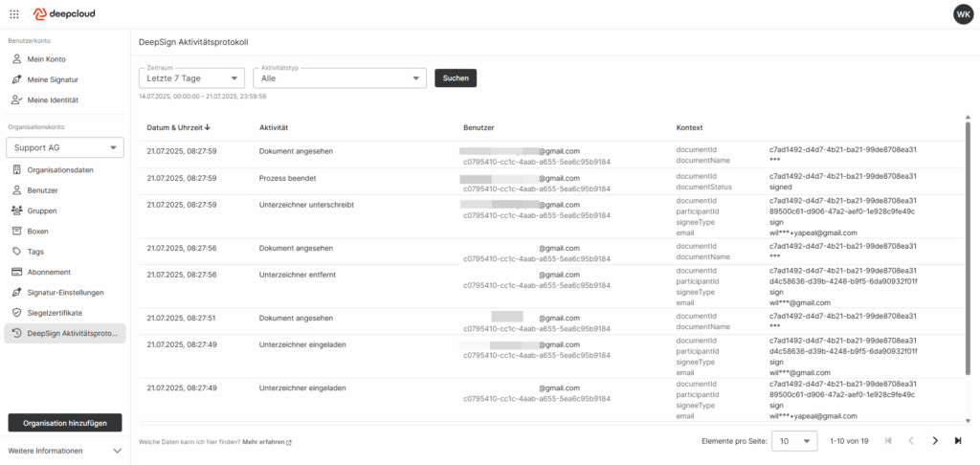
Task: Click the Suchen button
Action: click(456, 78)
